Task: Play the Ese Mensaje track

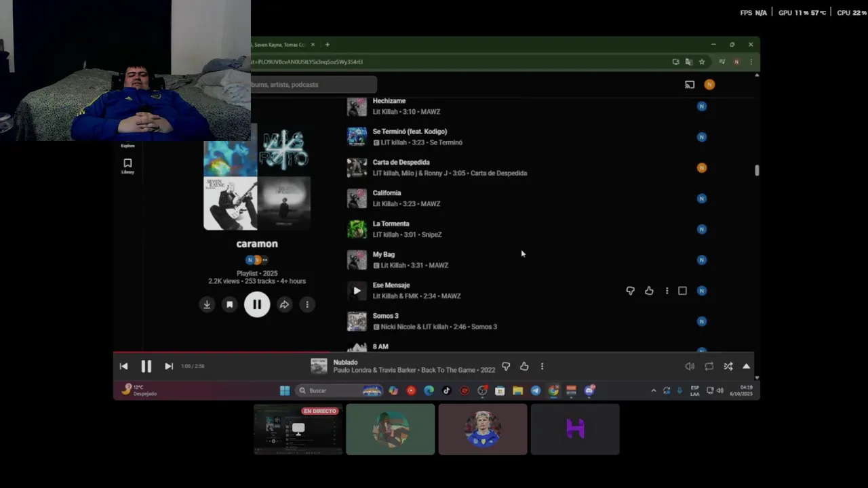Action: point(357,291)
